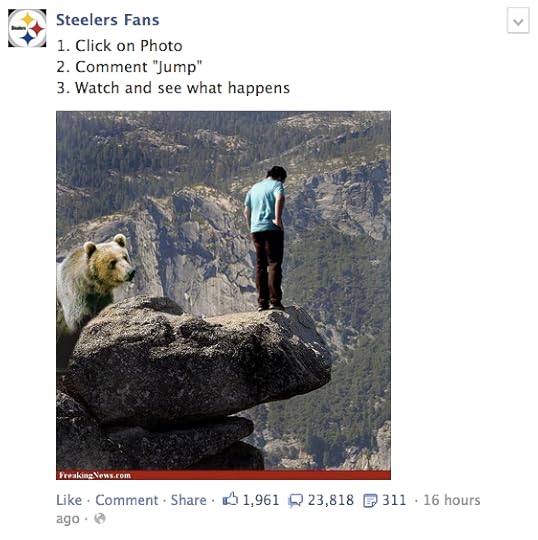
Task: Click the globe public audience icon
Action: point(100,518)
